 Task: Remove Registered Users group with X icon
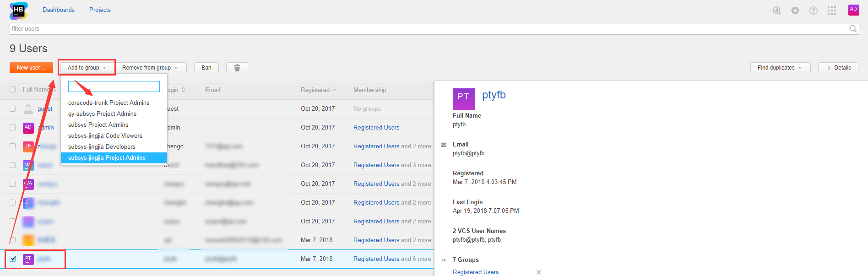539,272
